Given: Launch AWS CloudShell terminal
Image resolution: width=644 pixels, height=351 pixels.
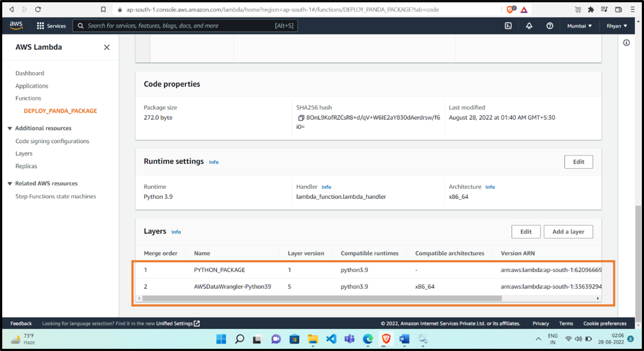Looking at the screenshot, I should pyautogui.click(x=508, y=26).
